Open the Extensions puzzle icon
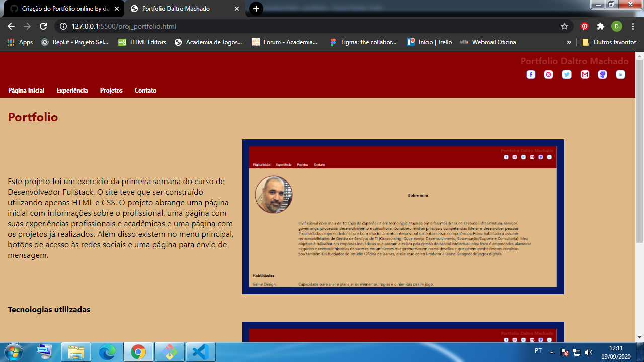644x362 pixels. [x=601, y=26]
